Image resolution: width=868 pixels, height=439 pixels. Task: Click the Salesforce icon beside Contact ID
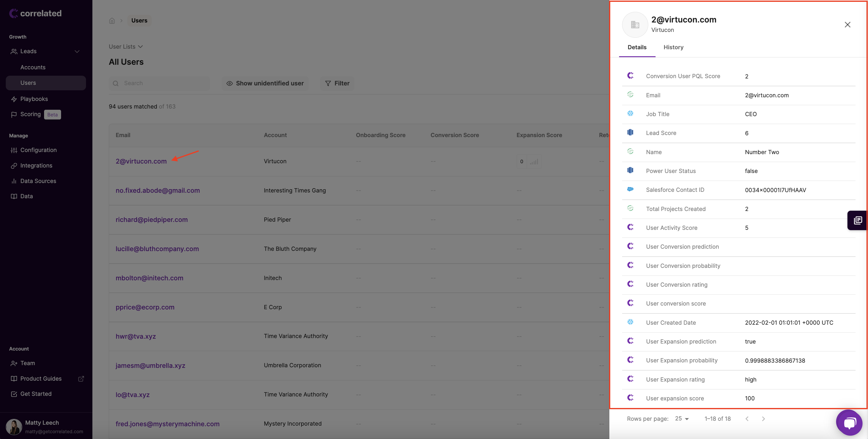pyautogui.click(x=630, y=189)
